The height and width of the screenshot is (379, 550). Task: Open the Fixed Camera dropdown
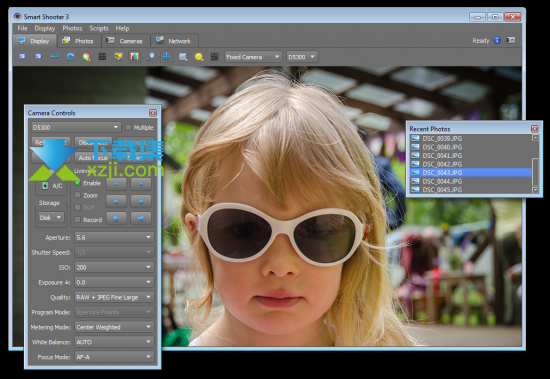[x=253, y=57]
